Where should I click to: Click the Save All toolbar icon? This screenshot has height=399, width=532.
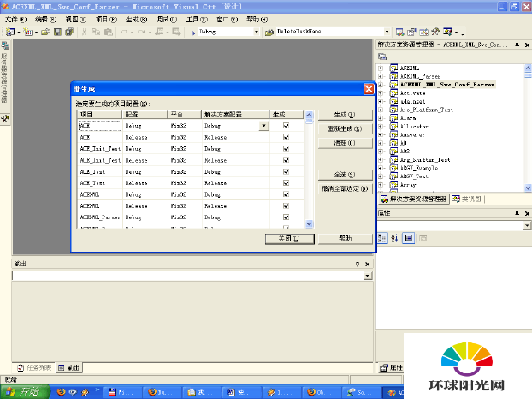[69, 32]
